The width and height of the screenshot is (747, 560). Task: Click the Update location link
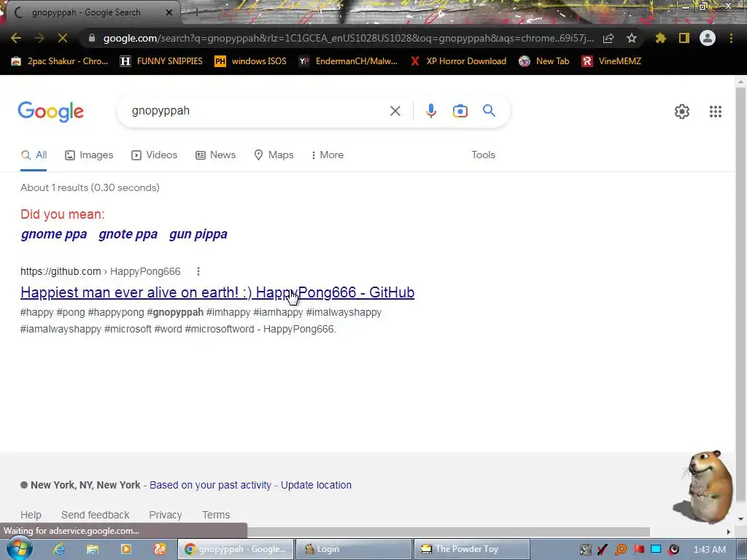point(316,485)
